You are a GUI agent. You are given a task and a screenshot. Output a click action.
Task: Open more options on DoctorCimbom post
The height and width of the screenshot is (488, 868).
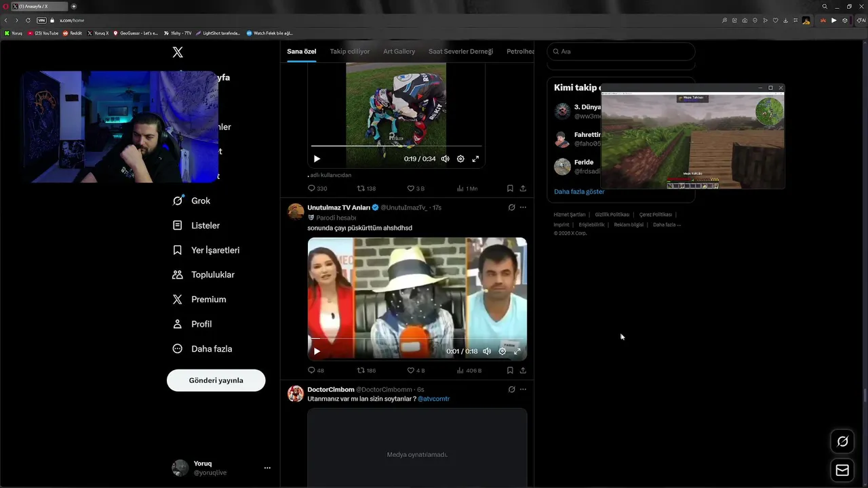pos(523,389)
